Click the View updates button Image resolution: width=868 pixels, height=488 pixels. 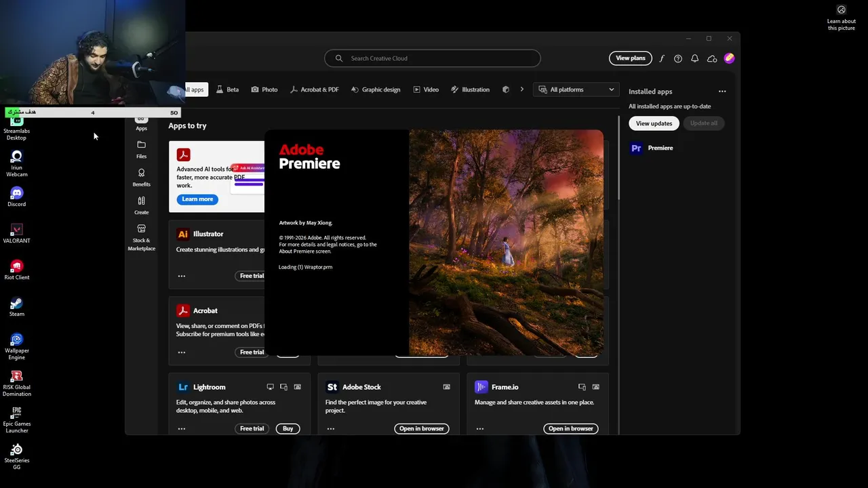[x=654, y=123]
